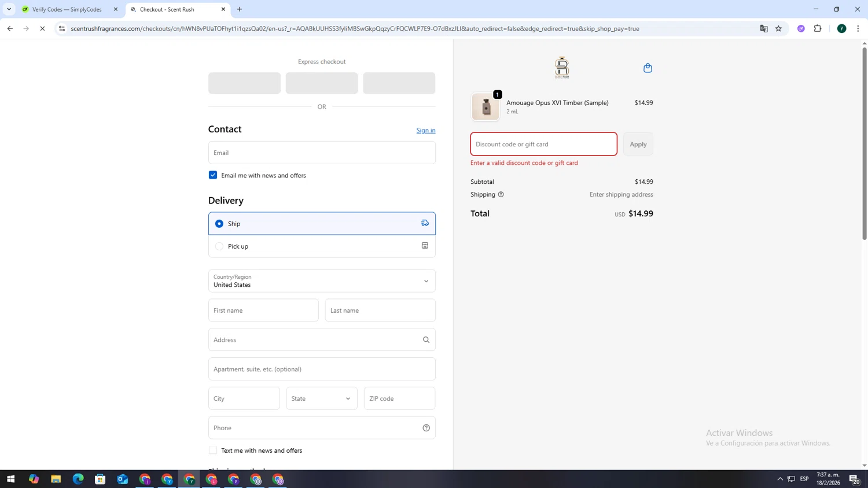Focus the First name field
868x488 pixels.
pos(263,310)
